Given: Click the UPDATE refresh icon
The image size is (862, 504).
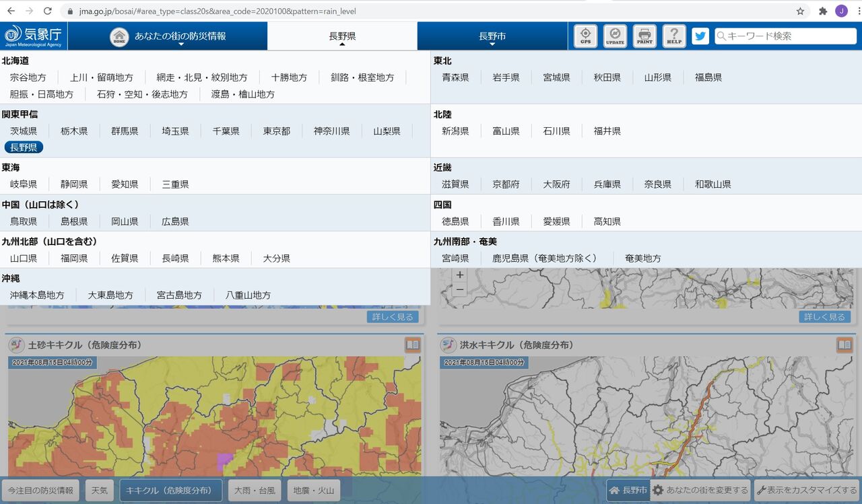Looking at the screenshot, I should click(615, 36).
